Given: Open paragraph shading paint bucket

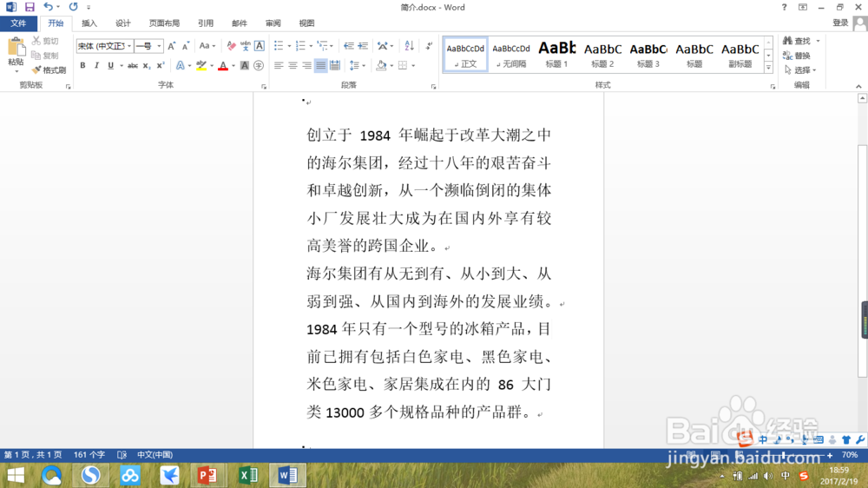Looking at the screenshot, I should (x=381, y=65).
